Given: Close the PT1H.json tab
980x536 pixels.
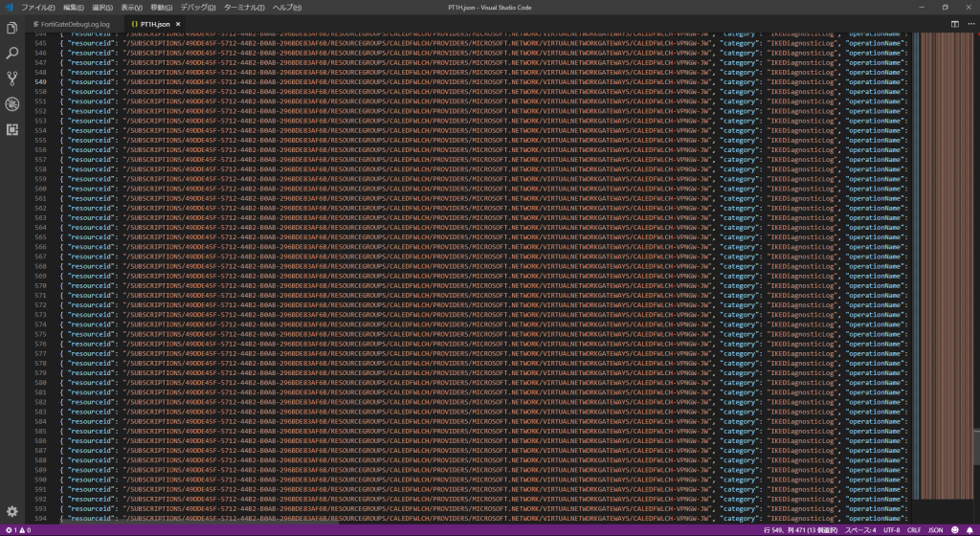Looking at the screenshot, I should [178, 24].
